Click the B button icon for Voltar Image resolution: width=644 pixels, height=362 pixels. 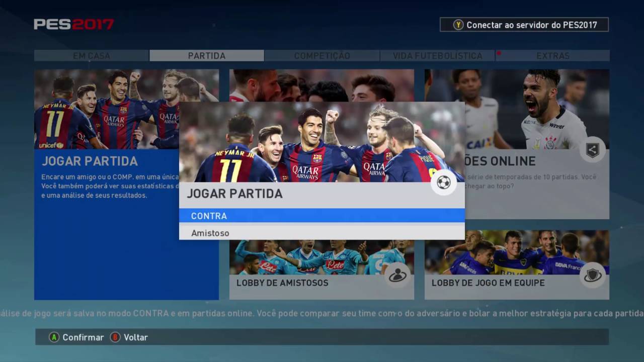point(115,337)
